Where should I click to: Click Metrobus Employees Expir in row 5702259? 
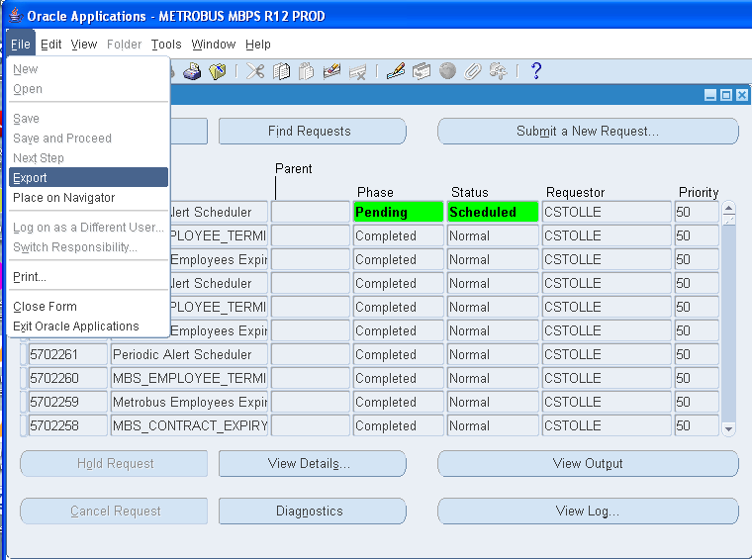[189, 402]
